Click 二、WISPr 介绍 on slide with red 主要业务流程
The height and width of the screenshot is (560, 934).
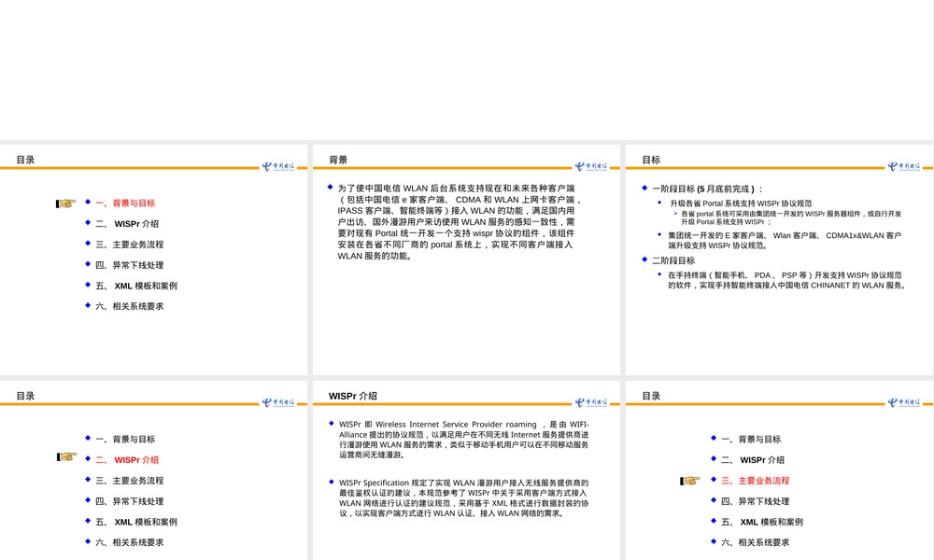[x=752, y=460]
